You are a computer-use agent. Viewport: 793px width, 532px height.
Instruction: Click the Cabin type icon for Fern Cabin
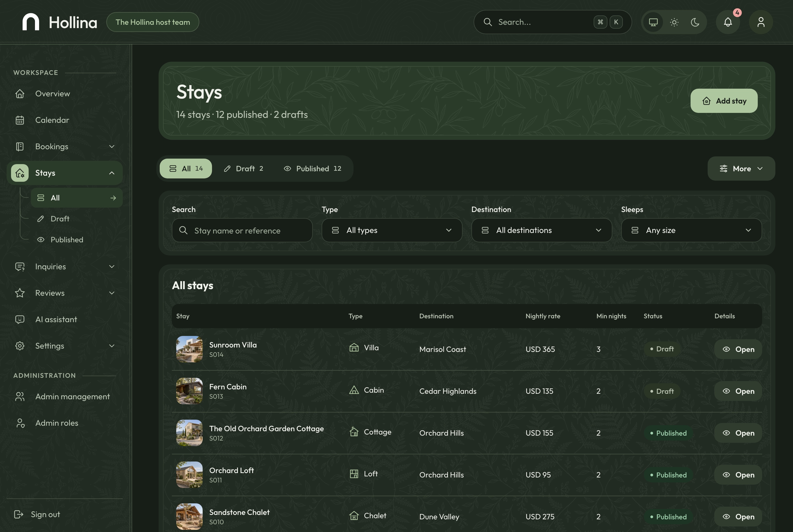354,390
